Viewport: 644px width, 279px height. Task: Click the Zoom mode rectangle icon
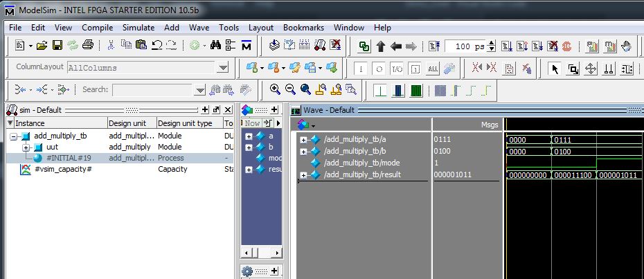[x=573, y=69]
